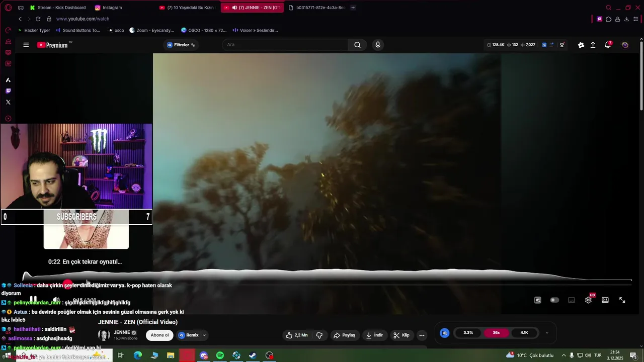The width and height of the screenshot is (644, 362).
Task: Click the IQ icon in player controls
Action: (537, 300)
